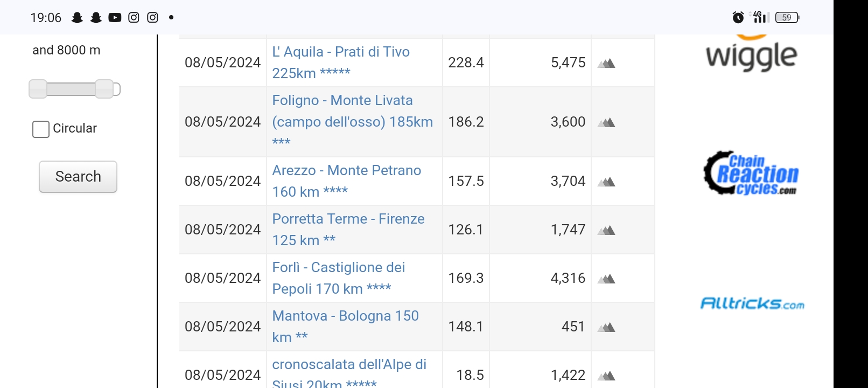Open the Mantova - Bologna 150 km link
Screen dimensions: 868x388
pos(345,327)
